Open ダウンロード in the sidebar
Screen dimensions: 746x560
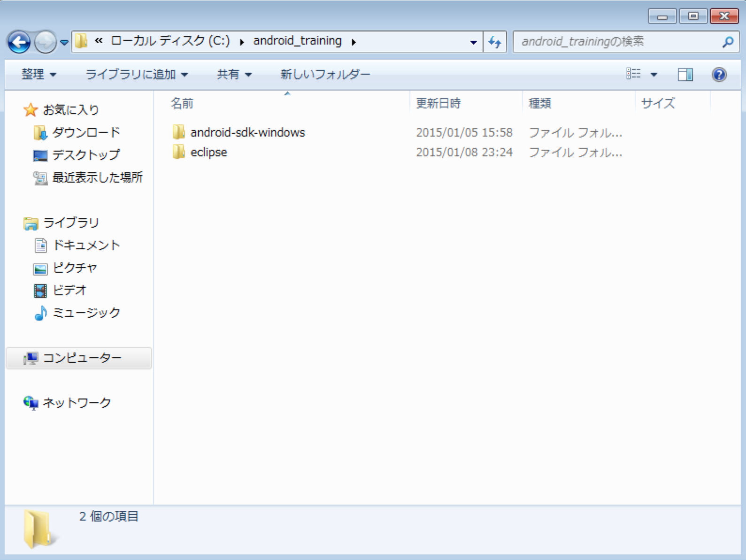pos(86,132)
